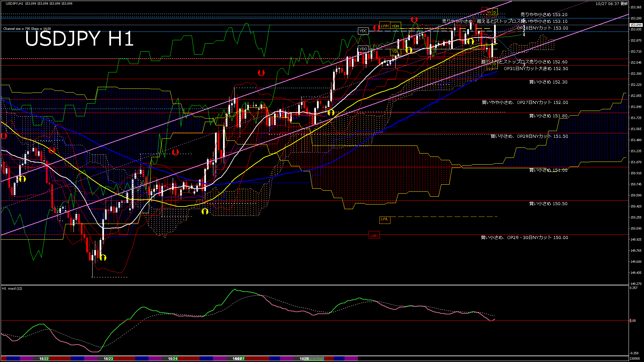Click the 10/22 date marker
This screenshot has height=362, width=644.
tap(44, 359)
